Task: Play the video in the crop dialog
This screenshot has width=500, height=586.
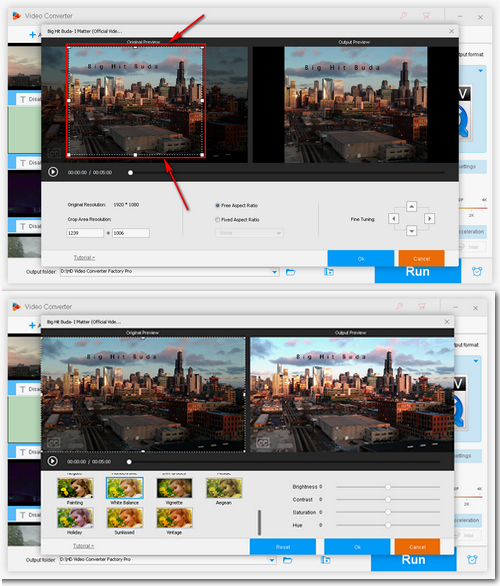Action: point(53,172)
